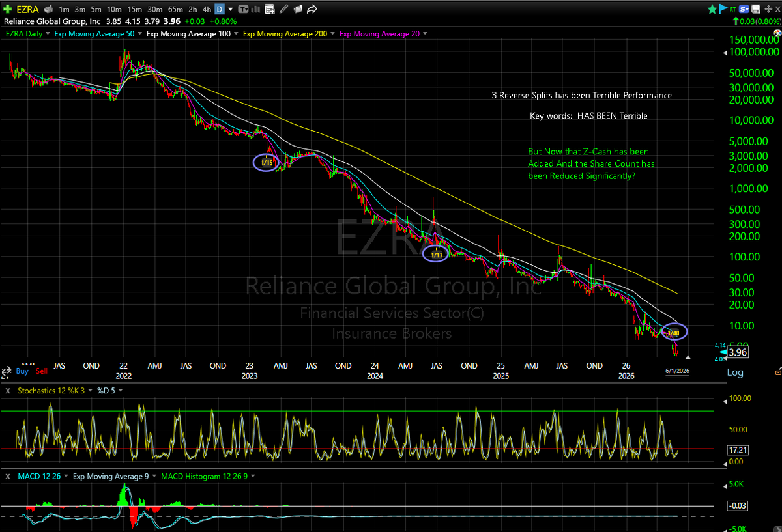Screen dimensions: 782x532
Task: Open the news icon next to EZRA symbol
Action: point(48,9)
